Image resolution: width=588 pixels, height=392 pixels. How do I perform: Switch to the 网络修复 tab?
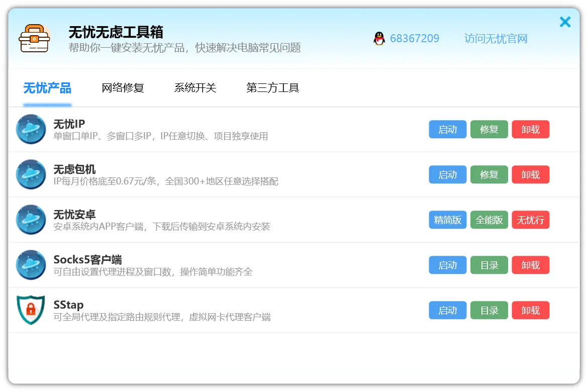(x=123, y=88)
